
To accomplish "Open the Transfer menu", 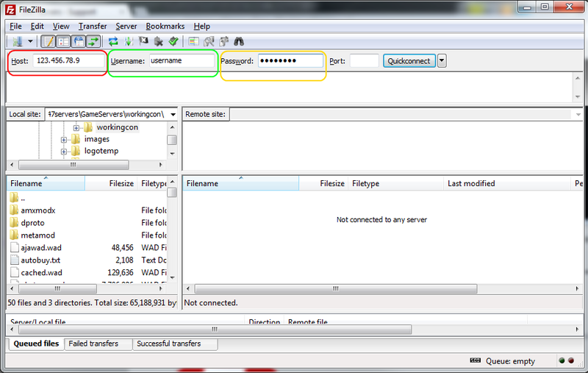I will pos(93,26).
